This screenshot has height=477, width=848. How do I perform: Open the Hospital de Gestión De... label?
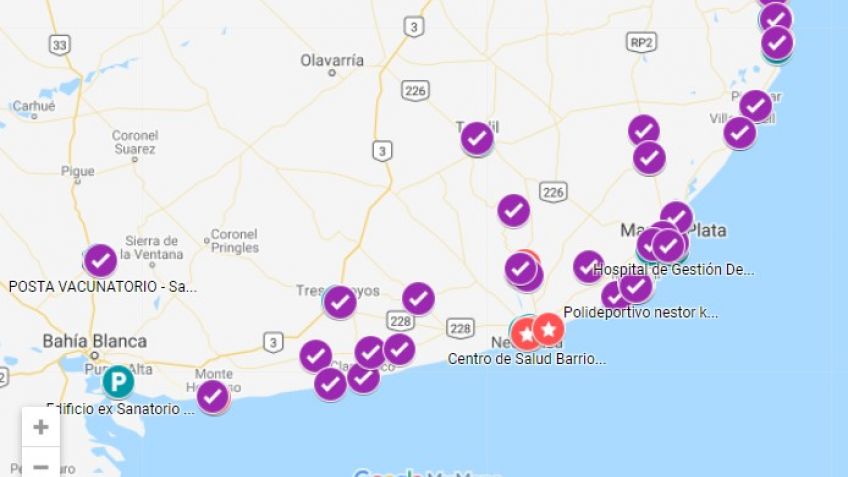(673, 269)
